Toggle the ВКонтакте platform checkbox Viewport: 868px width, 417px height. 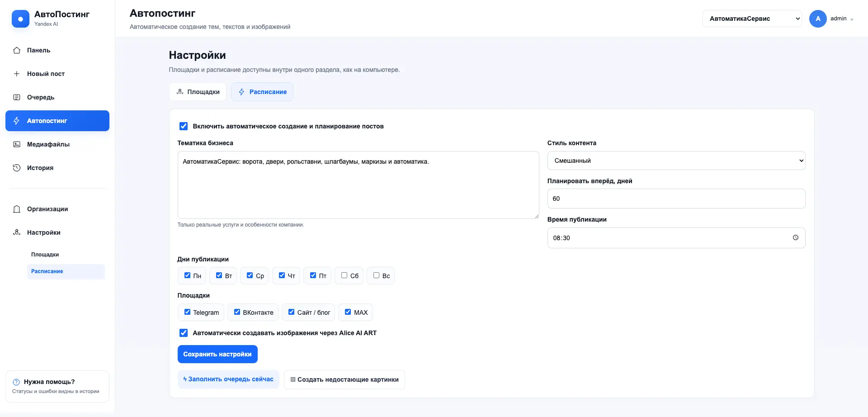pos(237,312)
